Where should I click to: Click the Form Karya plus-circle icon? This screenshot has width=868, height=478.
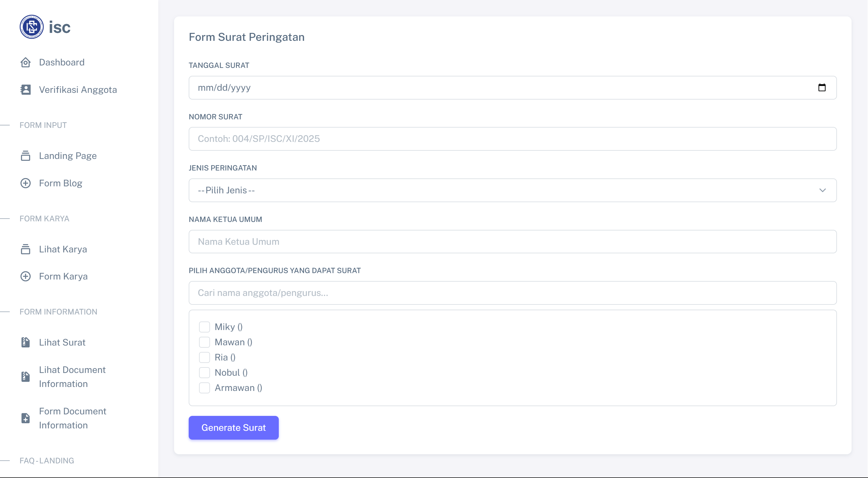coord(26,276)
